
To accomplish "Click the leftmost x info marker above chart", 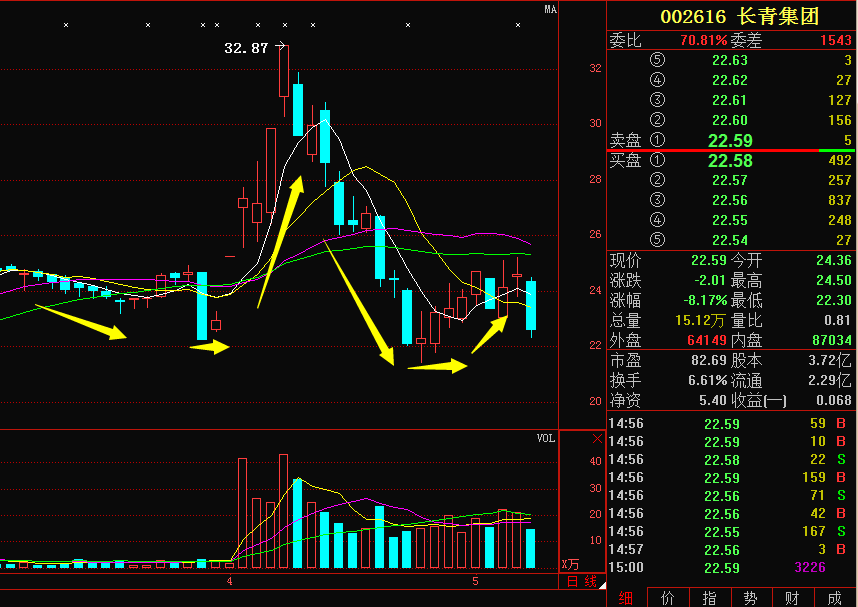I will [66, 24].
